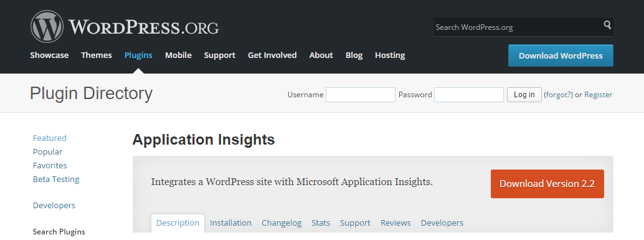Select Plugins in the top navigation
Image resolution: width=644 pixels, height=240 pixels.
coord(138,55)
